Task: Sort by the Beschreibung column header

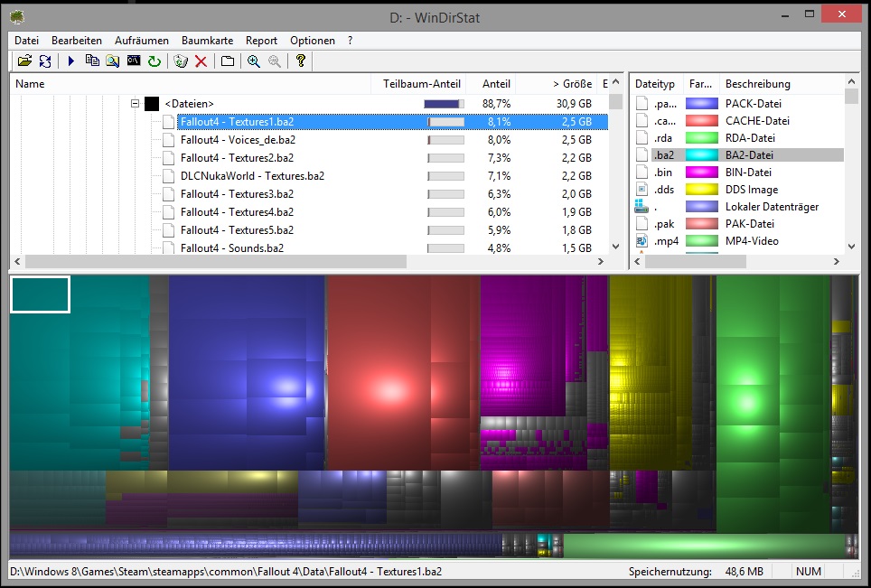Action: click(x=782, y=84)
